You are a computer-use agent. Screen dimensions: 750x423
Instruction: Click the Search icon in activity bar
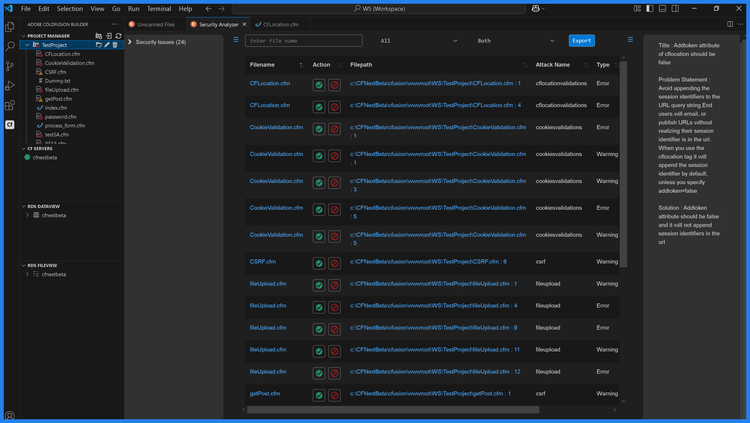pyautogui.click(x=10, y=46)
